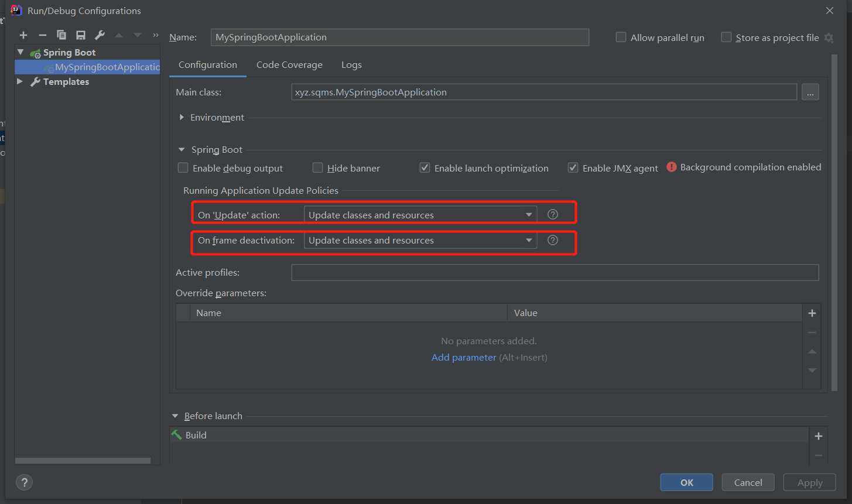Screen dimensions: 852x504
Task: Remove the selected configuration
Action: pyautogui.click(x=42, y=36)
